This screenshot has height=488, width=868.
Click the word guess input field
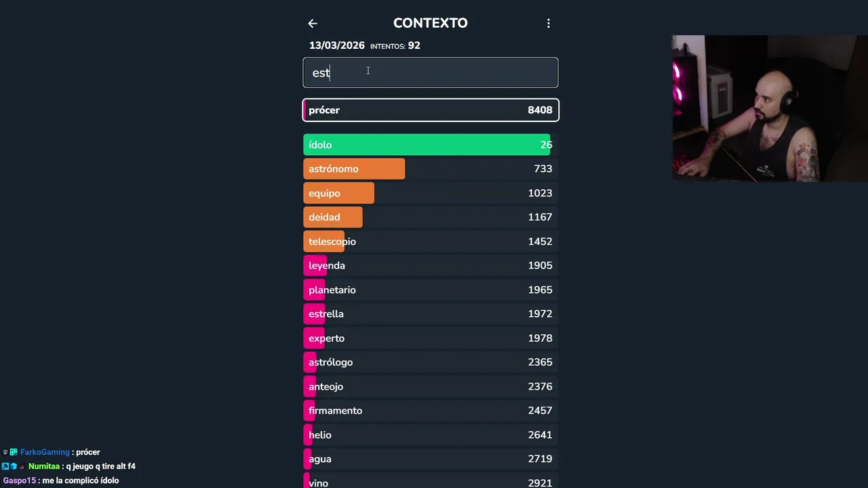431,73
